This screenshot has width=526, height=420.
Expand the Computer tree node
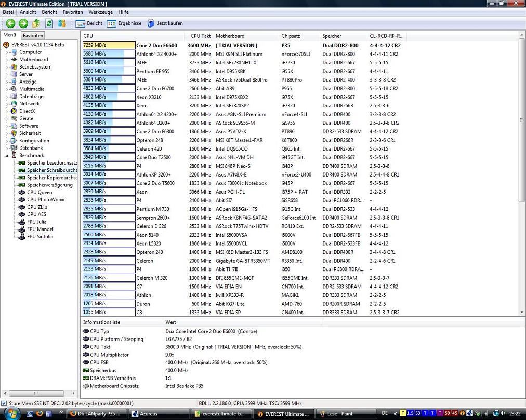pyautogui.click(x=6, y=52)
